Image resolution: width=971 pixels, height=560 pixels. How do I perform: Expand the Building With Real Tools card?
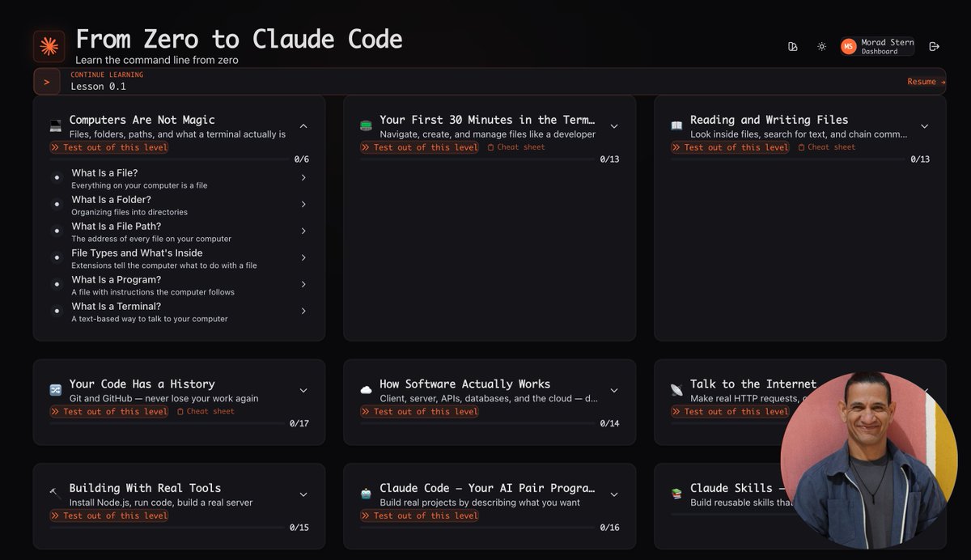(303, 494)
